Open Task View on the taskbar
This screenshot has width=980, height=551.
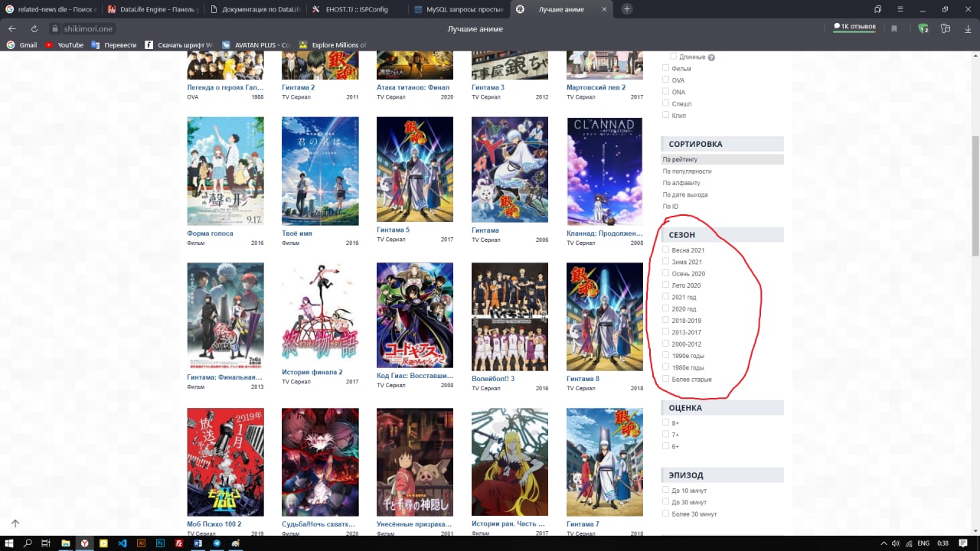(x=46, y=543)
